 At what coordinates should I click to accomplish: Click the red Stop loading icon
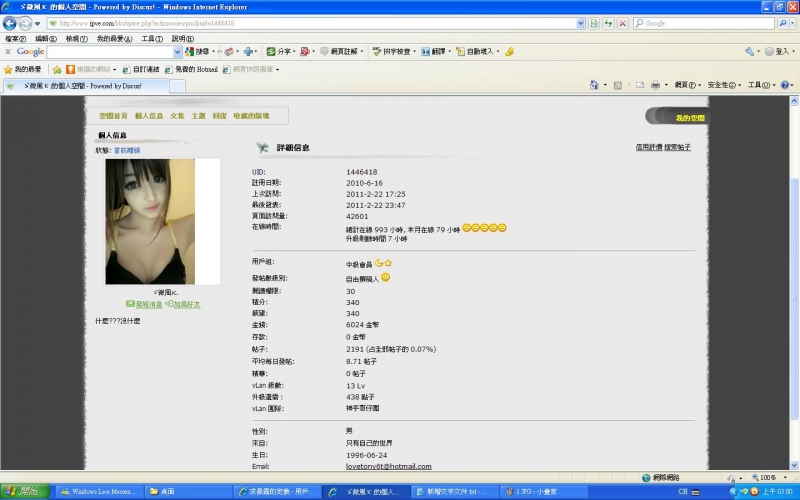622,23
